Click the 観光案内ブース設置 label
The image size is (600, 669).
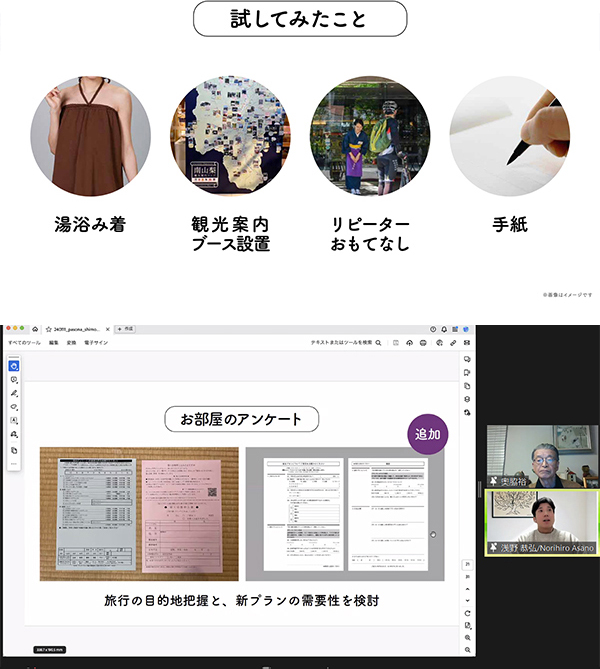point(230,234)
